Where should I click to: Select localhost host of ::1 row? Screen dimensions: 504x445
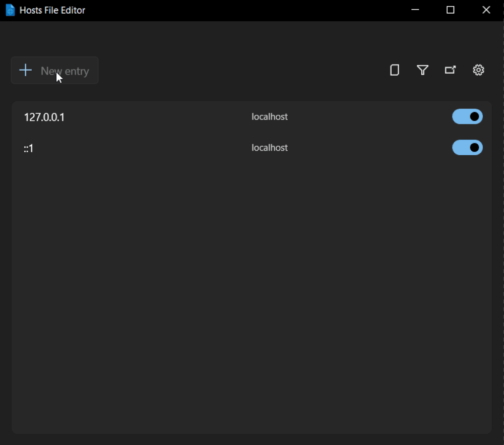[269, 148]
